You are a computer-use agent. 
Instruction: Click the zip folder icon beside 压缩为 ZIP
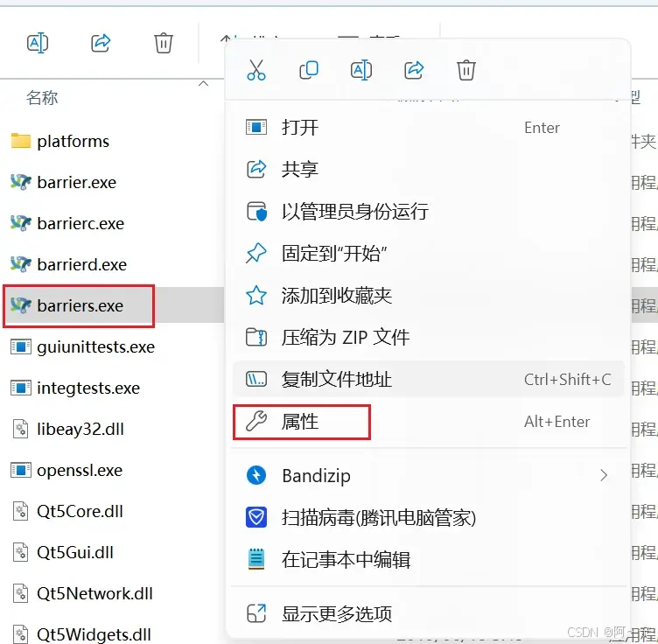tap(256, 337)
